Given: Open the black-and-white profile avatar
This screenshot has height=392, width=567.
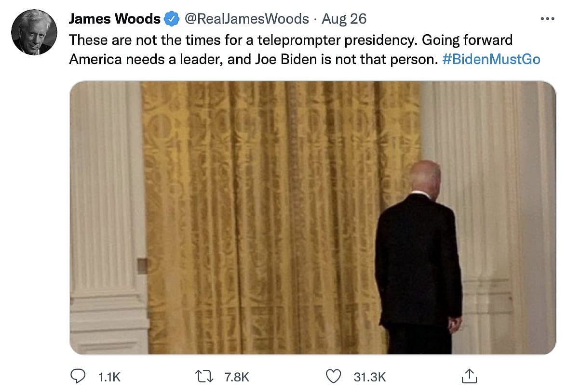Looking at the screenshot, I should [34, 32].
